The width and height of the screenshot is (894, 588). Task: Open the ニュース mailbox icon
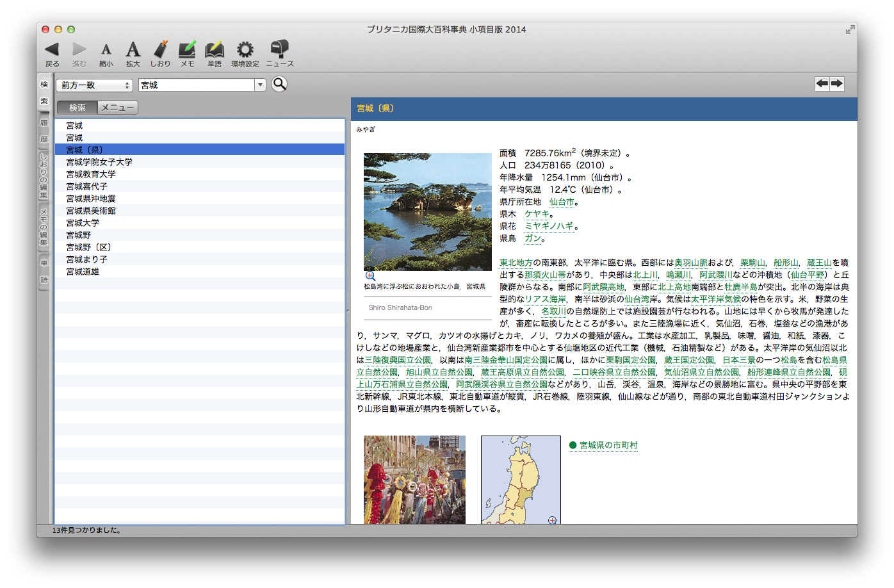point(280,50)
